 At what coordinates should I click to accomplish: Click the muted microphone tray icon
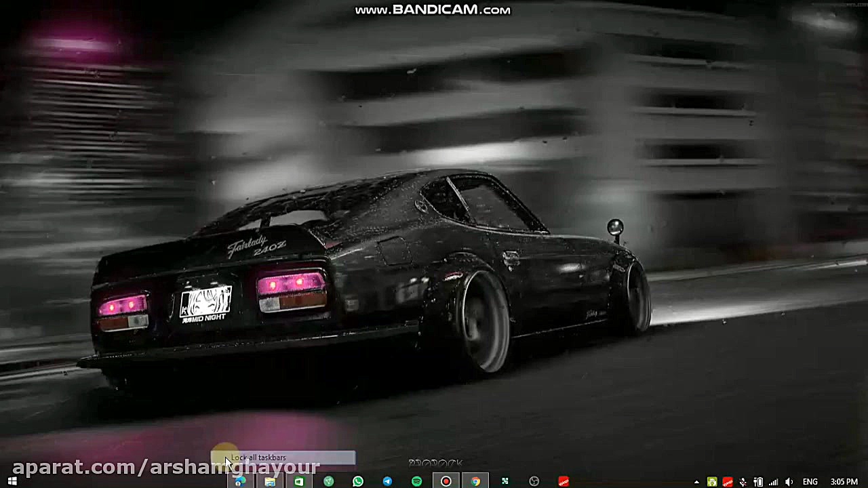point(743,482)
